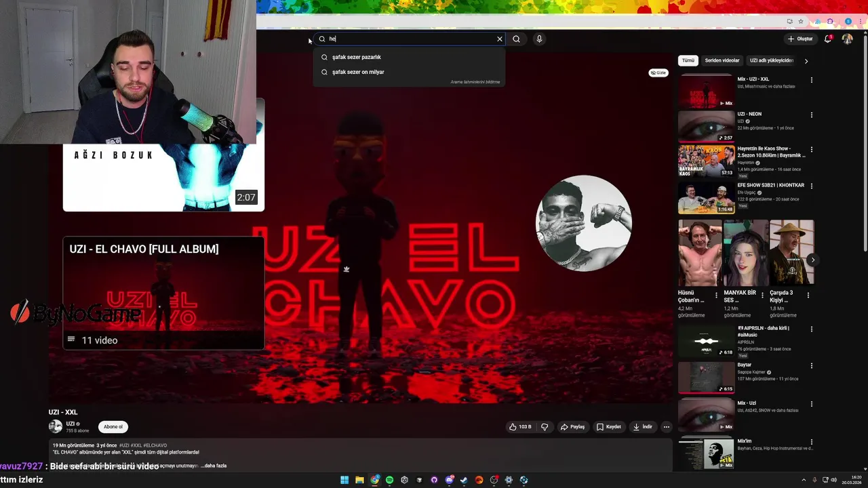868x488 pixels.
Task: Click the YouTube search input field
Action: coord(409,39)
